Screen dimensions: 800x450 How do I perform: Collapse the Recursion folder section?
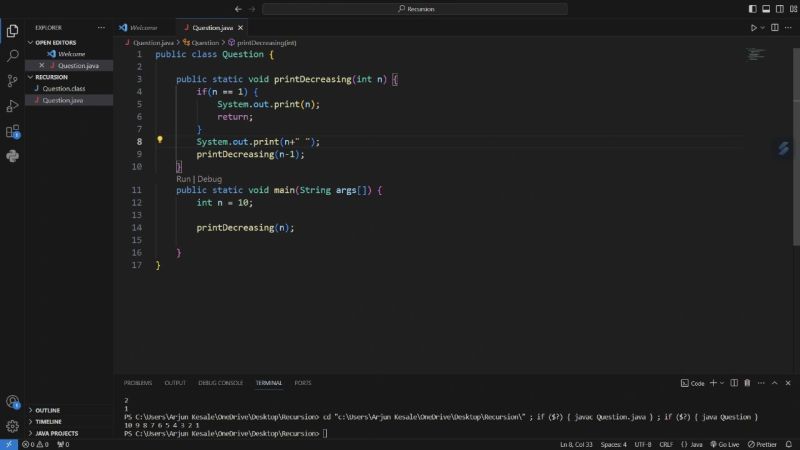51,77
